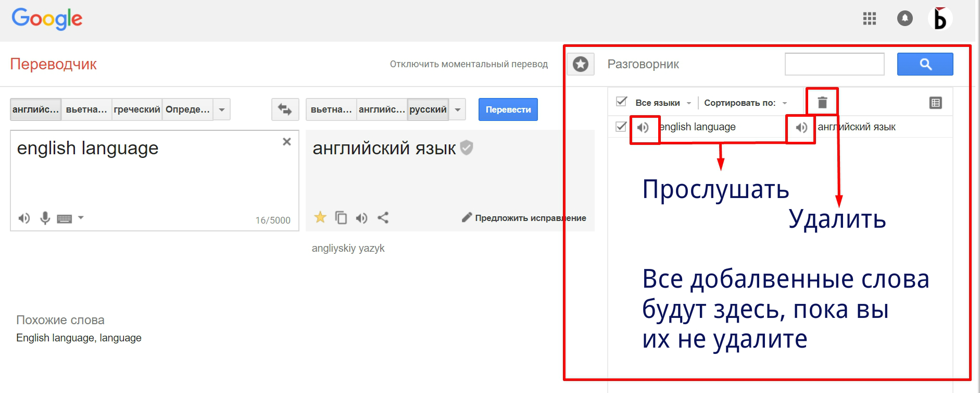980x393 pixels.
Task: Click the translated 'английский язык' result
Action: click(384, 149)
